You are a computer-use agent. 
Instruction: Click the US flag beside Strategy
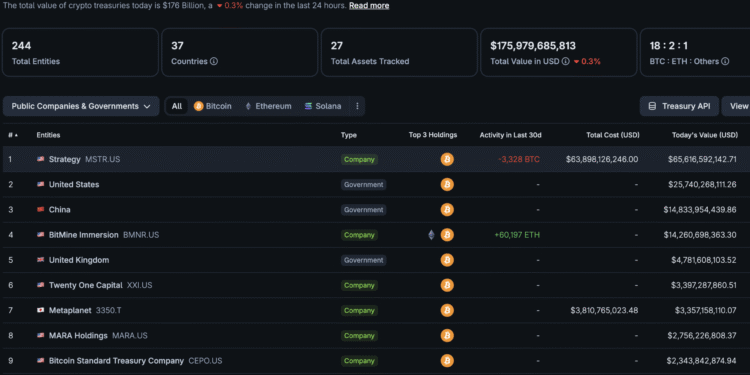pos(41,159)
